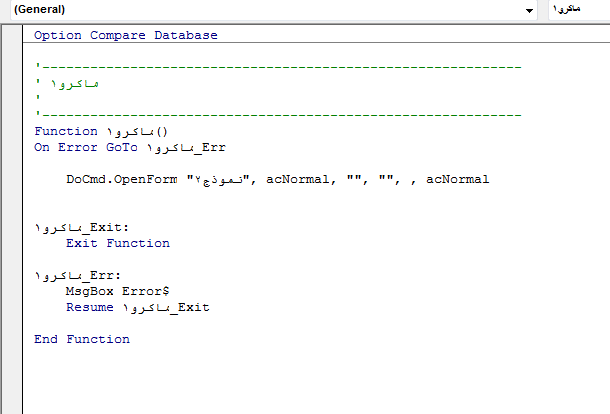The width and height of the screenshot is (610, 414).
Task: Click the margin indicator bar beside DoCmd line
Action: [12, 179]
